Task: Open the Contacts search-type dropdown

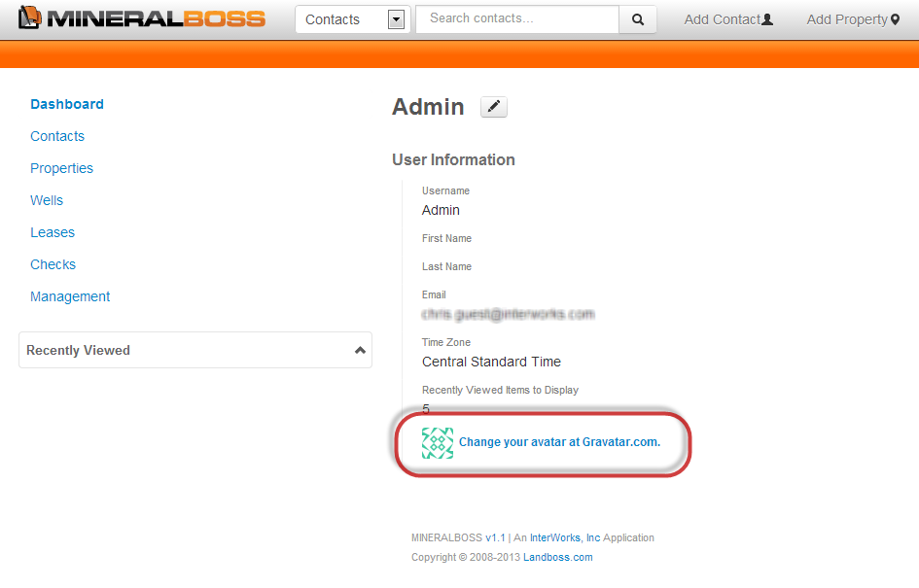Action: tap(395, 19)
